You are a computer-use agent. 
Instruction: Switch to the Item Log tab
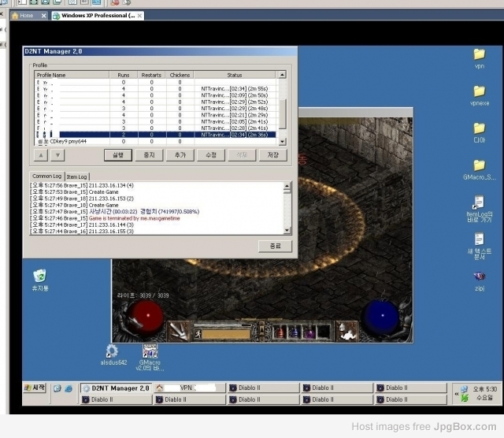click(x=77, y=177)
